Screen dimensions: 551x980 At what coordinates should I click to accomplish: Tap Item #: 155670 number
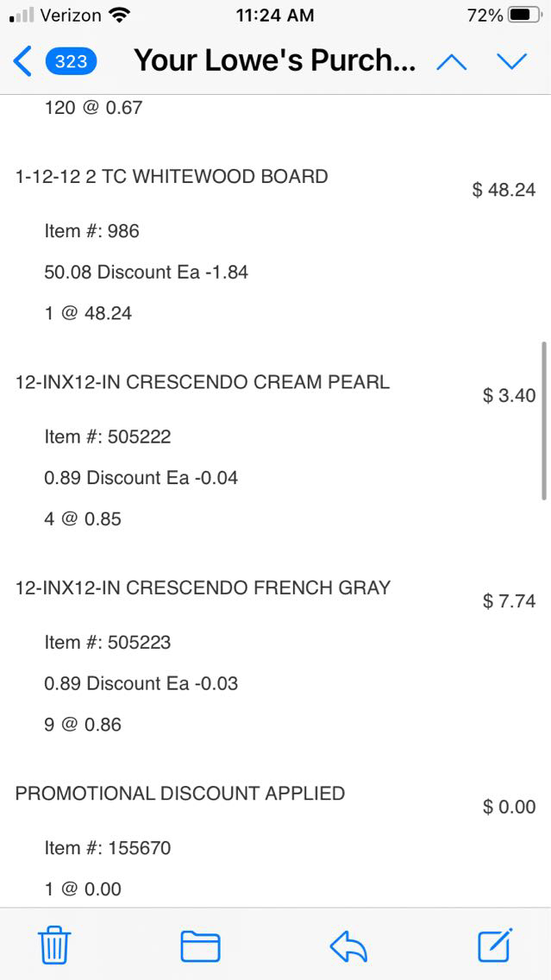(x=108, y=848)
